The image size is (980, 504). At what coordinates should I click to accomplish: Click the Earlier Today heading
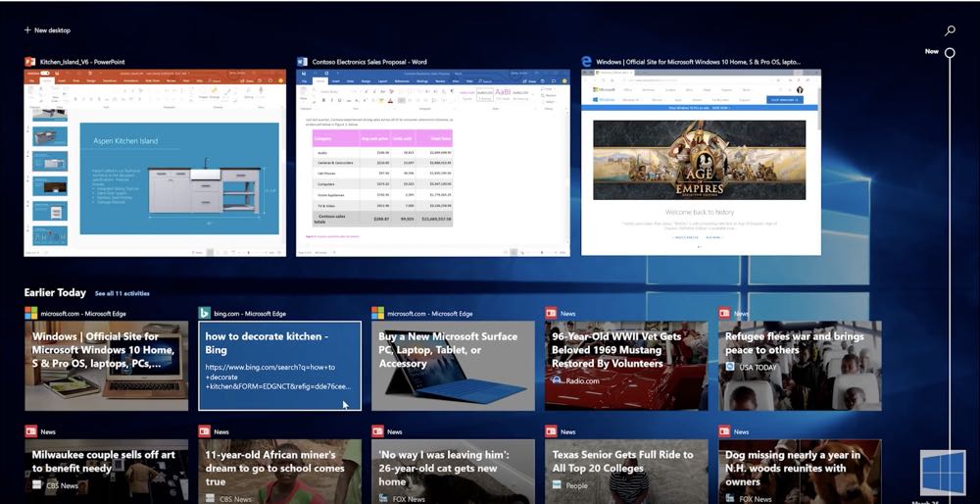[55, 292]
